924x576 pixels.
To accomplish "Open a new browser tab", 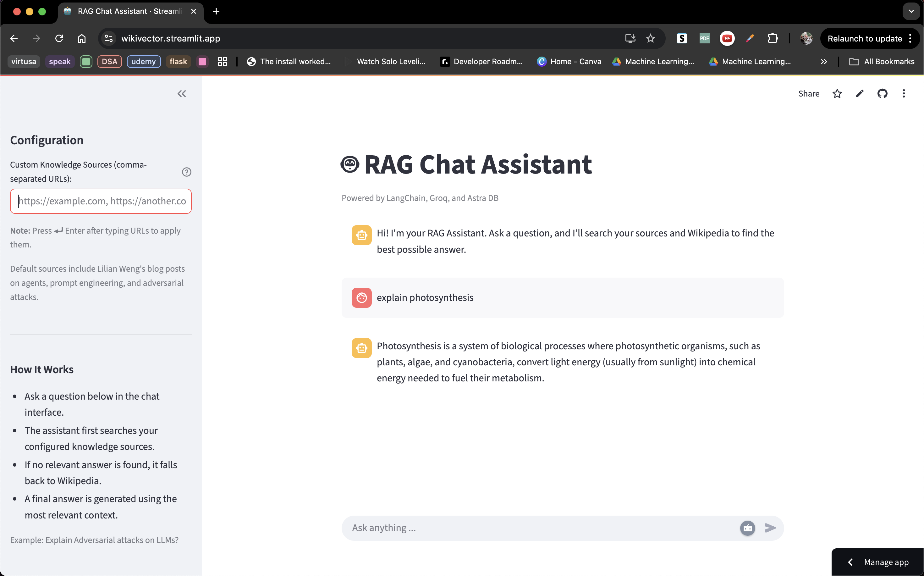I will 216,11.
